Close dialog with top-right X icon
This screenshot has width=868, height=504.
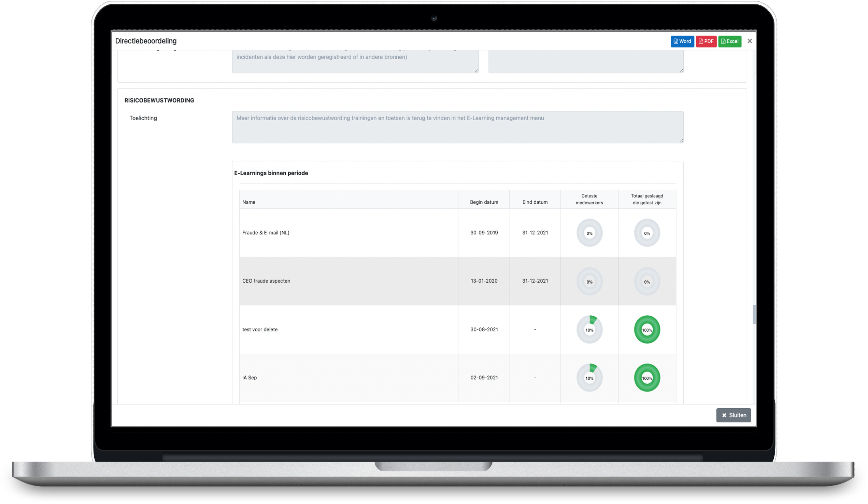(x=750, y=41)
